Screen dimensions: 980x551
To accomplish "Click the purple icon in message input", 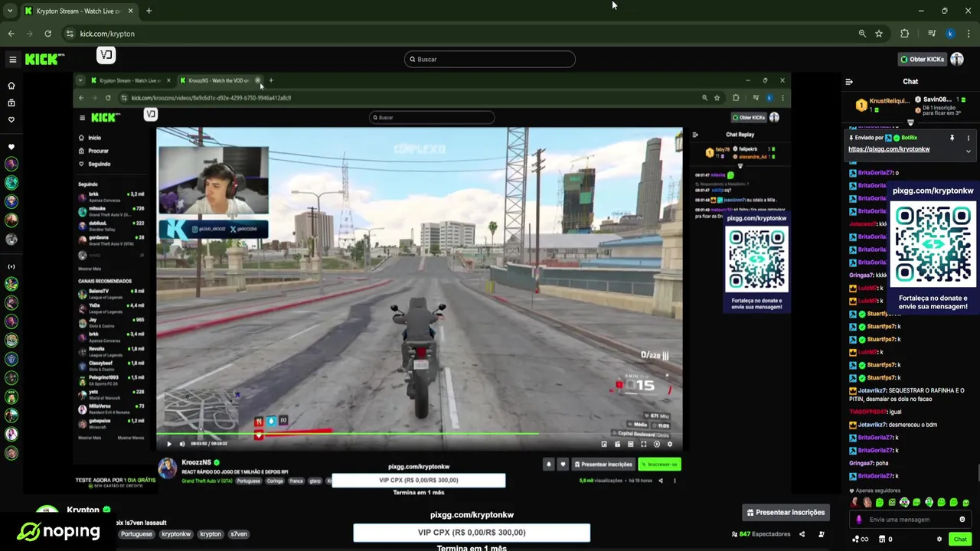I will coord(859,520).
